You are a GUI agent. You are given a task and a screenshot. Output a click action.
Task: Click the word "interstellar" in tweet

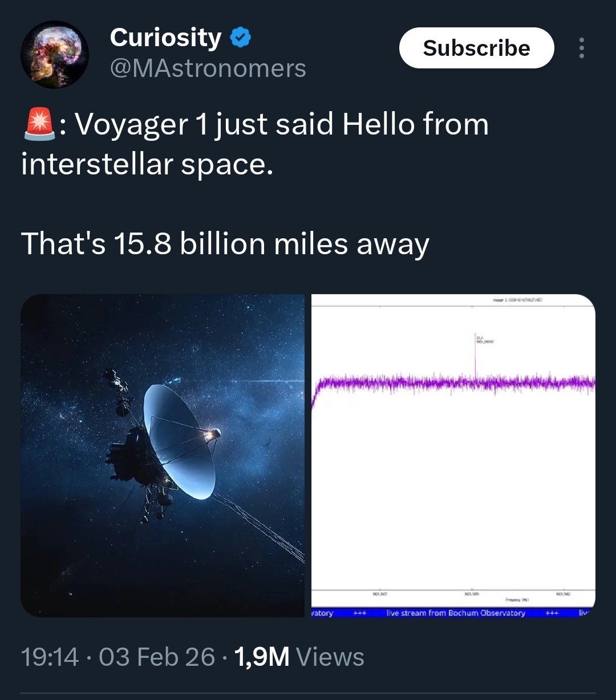(97, 164)
